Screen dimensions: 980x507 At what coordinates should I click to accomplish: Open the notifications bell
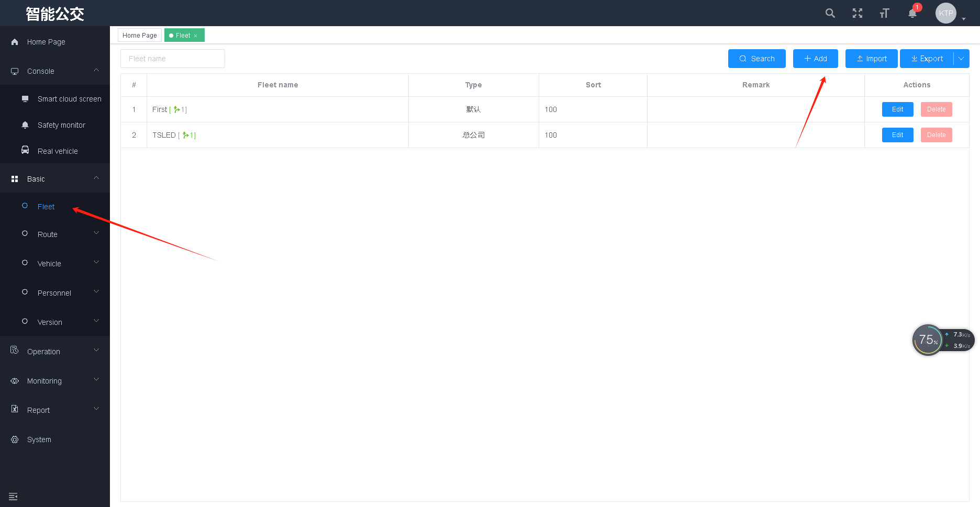click(912, 14)
